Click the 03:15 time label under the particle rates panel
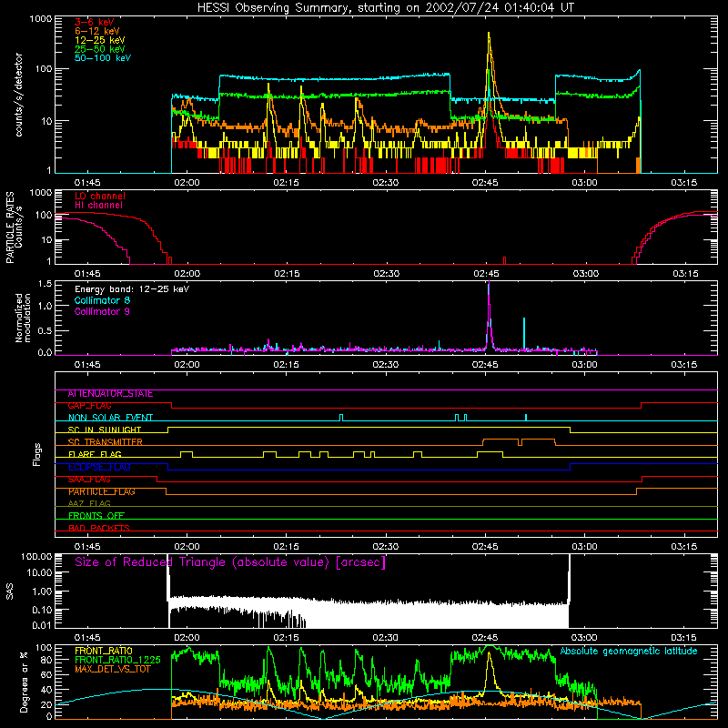Viewport: 728px width, 728px height. click(x=685, y=274)
